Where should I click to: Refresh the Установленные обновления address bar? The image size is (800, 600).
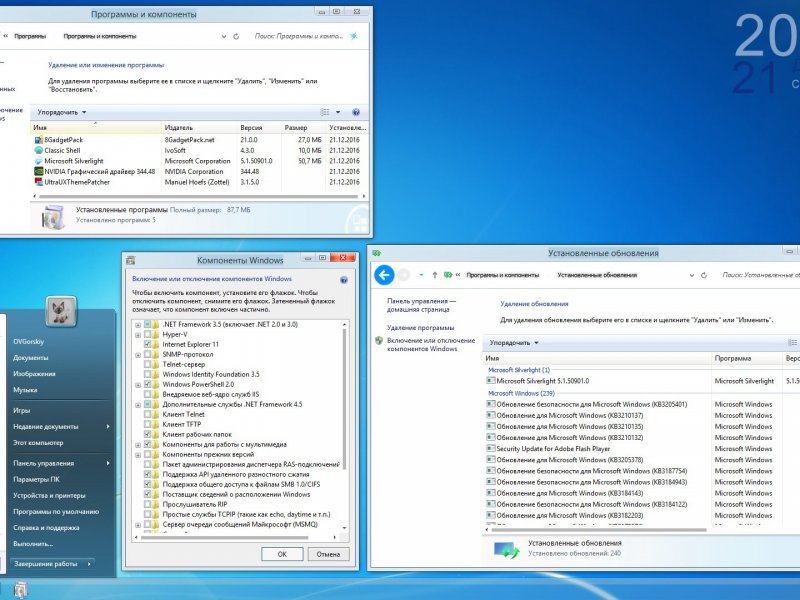click(704, 275)
